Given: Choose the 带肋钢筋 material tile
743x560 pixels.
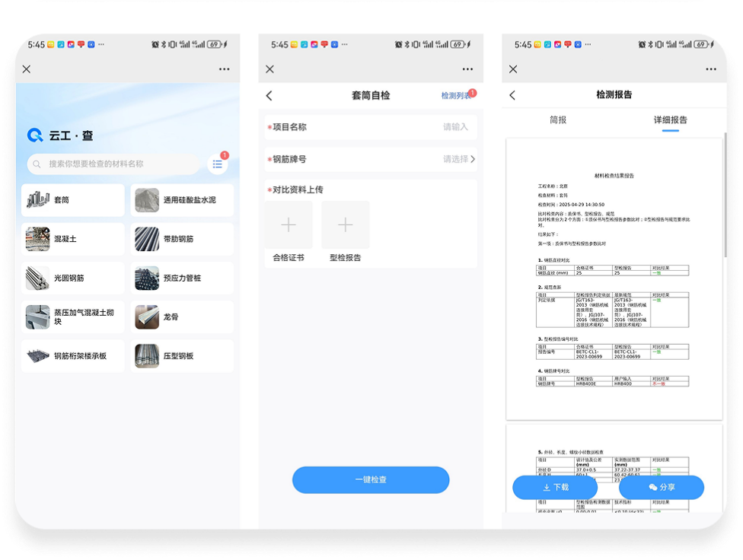Looking at the screenshot, I should (x=182, y=239).
